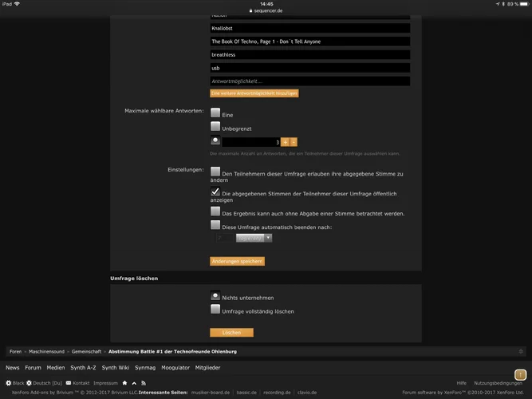Screen dimensions: 532x399
Task: Click the usb answer field
Action: click(x=309, y=68)
